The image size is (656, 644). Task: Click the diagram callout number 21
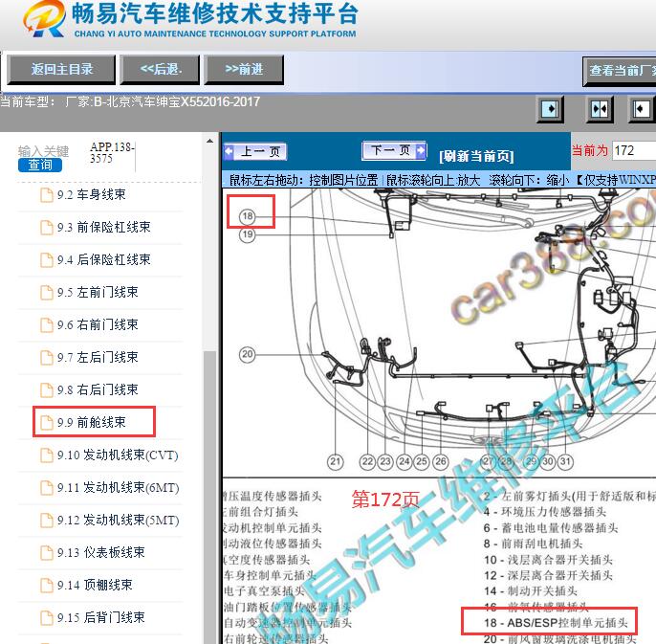(335, 462)
